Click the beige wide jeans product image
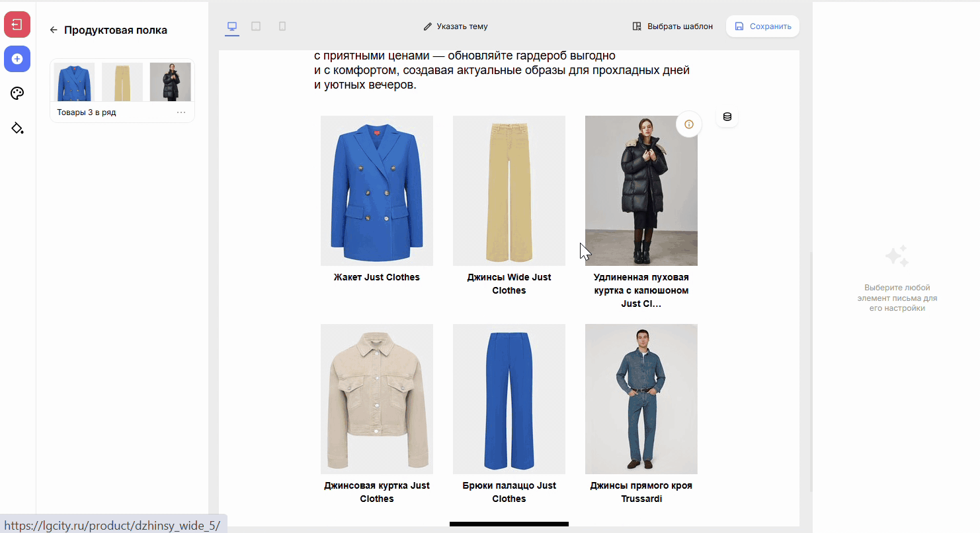This screenshot has height=533, width=980. [509, 190]
